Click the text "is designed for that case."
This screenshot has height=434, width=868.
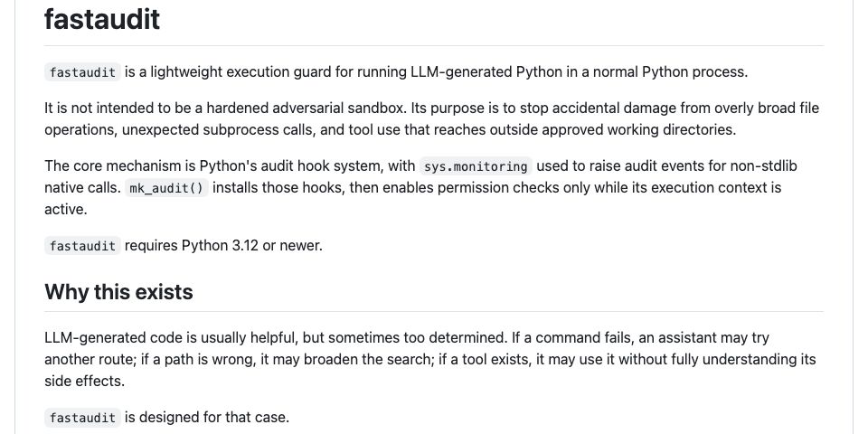coord(207,418)
